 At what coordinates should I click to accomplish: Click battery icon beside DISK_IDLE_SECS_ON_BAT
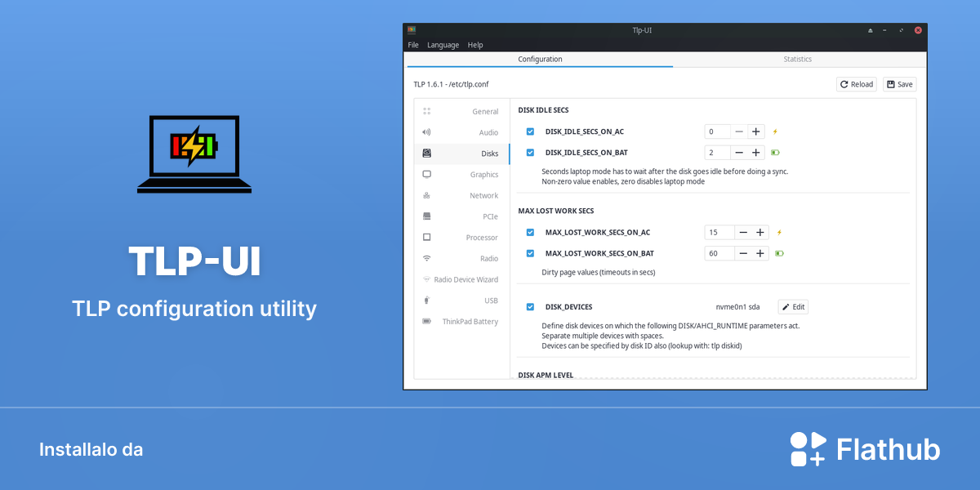coord(776,152)
